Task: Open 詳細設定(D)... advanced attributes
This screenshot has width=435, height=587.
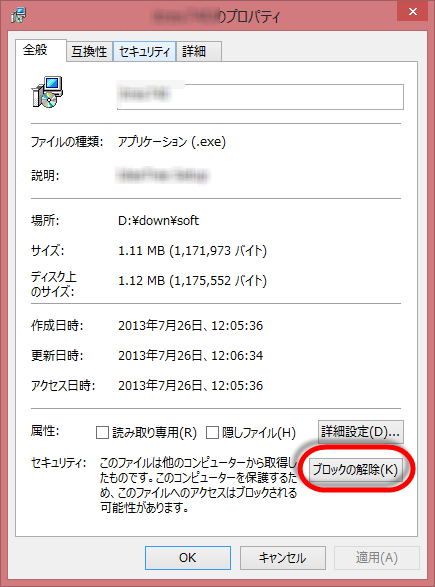Action: tap(361, 432)
